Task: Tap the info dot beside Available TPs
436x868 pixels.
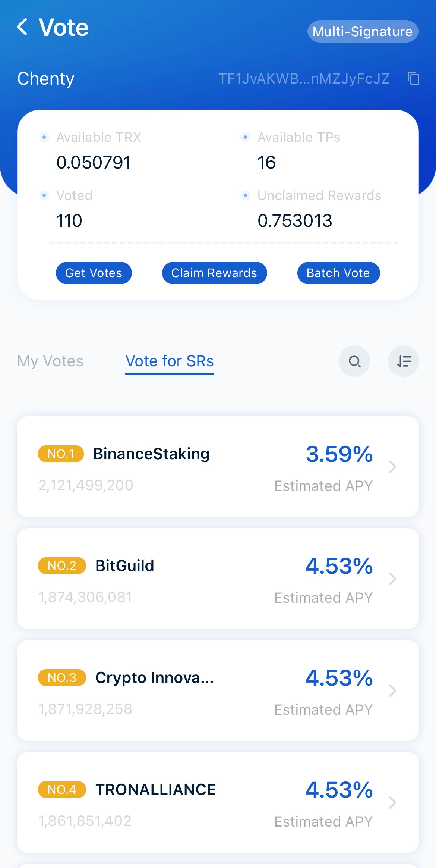Action: (245, 137)
